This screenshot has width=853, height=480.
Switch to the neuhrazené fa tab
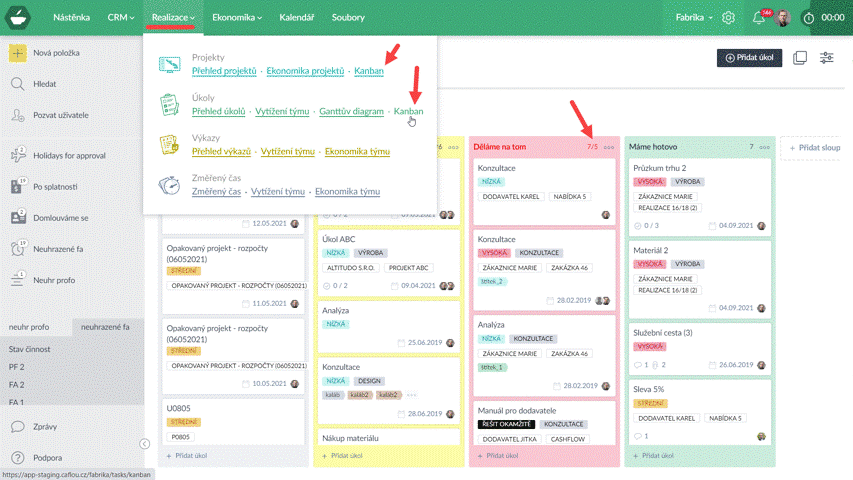coord(105,327)
